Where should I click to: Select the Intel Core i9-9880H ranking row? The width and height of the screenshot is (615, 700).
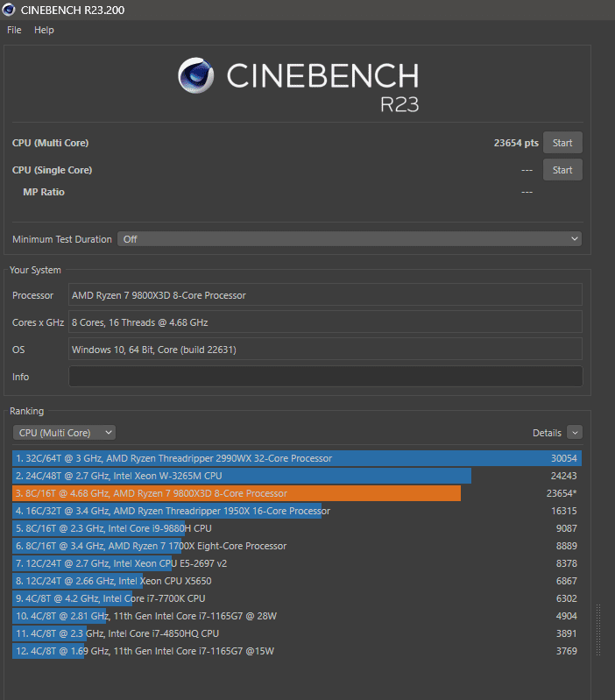click(x=297, y=528)
